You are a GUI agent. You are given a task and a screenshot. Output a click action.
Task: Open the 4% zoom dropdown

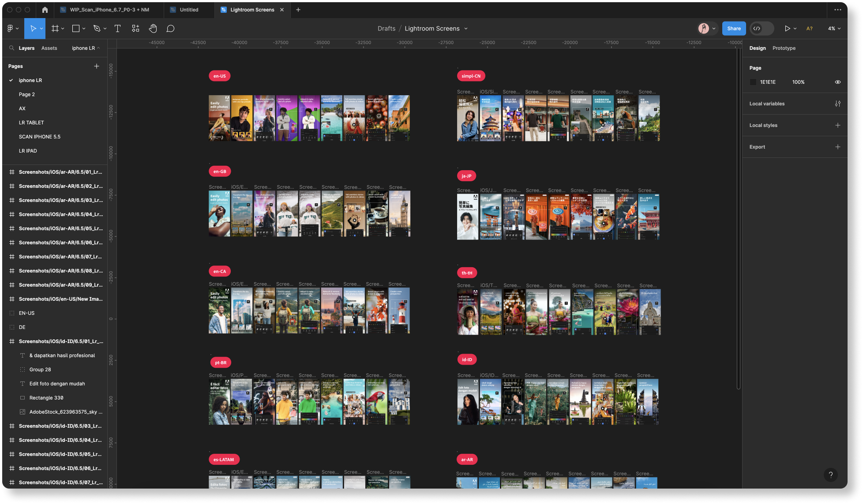click(834, 29)
